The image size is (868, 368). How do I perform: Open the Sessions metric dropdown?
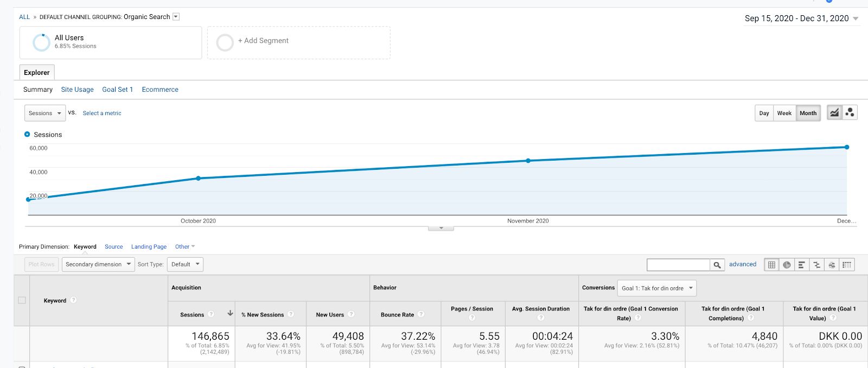[x=45, y=113]
